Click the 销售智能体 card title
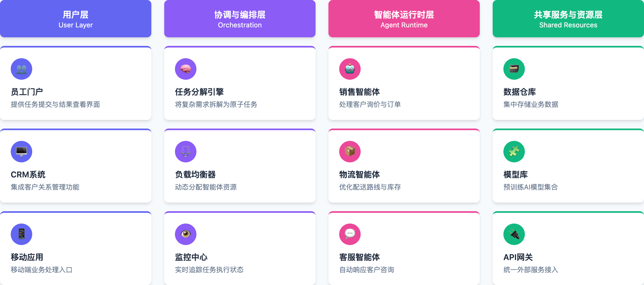This screenshot has width=644, height=285. click(x=359, y=92)
